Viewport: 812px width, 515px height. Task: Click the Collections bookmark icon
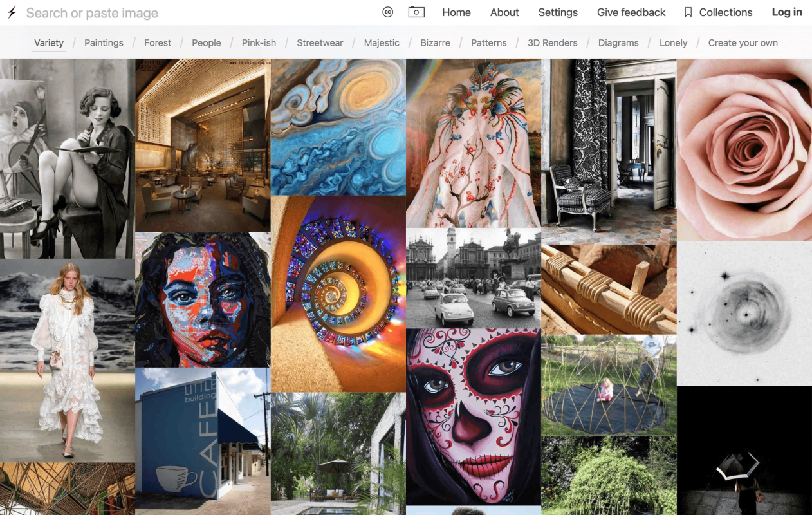(x=688, y=12)
